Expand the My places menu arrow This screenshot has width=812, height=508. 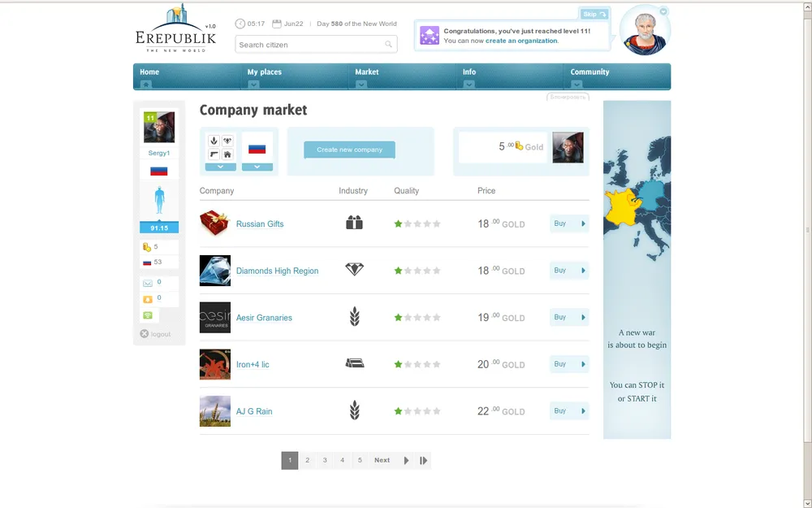pos(253,85)
